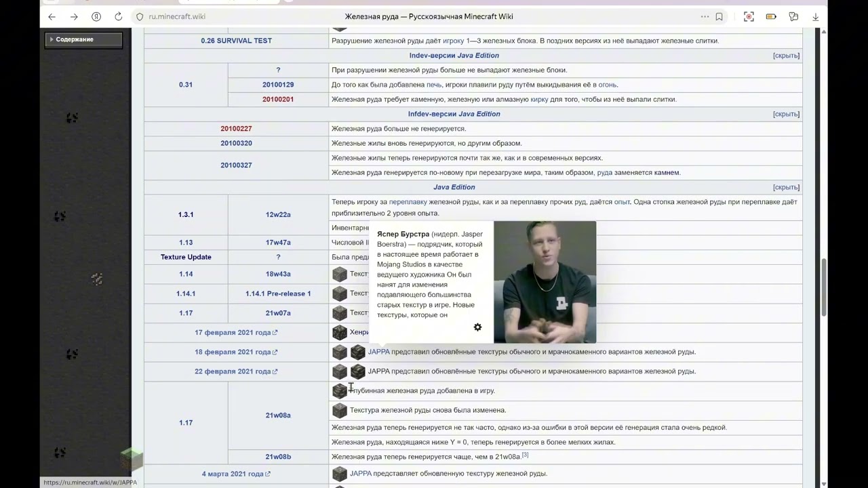868x488 pixels.
Task: Collapse the Indev-версии Java Edition section
Action: click(x=786, y=56)
